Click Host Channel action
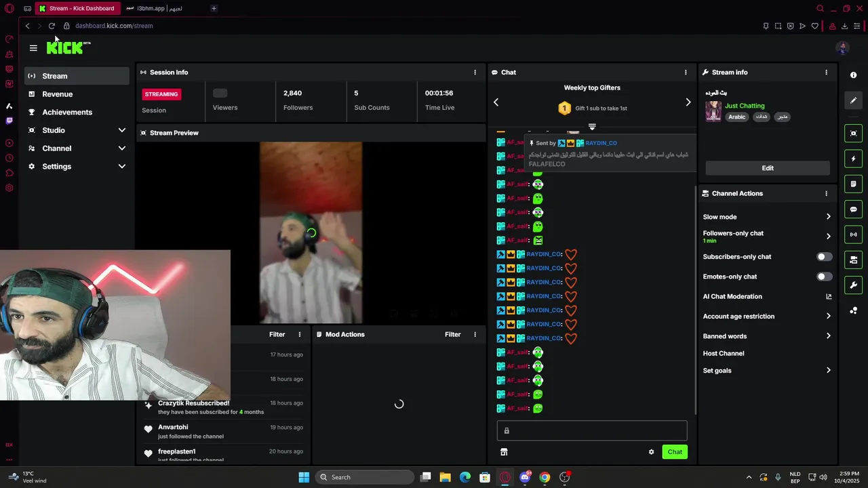Viewport: 868px width, 488px height. tap(724, 354)
